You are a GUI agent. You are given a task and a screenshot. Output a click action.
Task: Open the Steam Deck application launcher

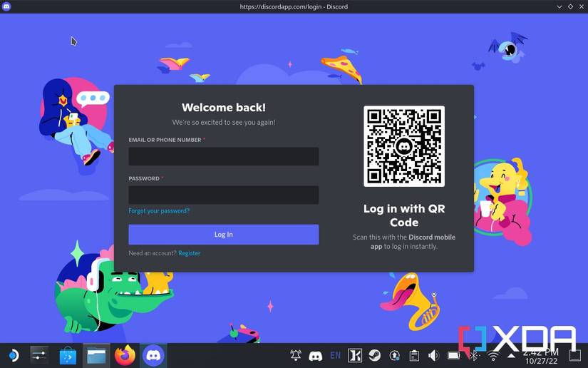14,355
